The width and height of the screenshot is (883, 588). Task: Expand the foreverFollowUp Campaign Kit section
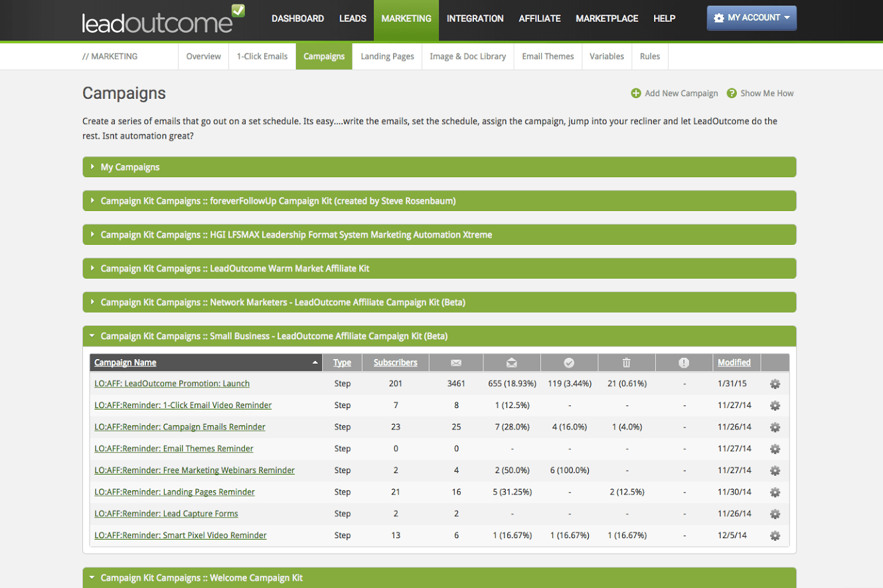pos(439,200)
